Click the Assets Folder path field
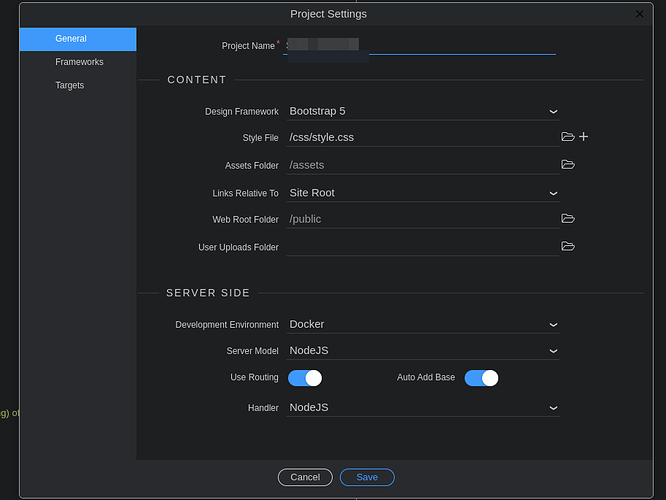Screen dimensions: 666x500 point(423,165)
